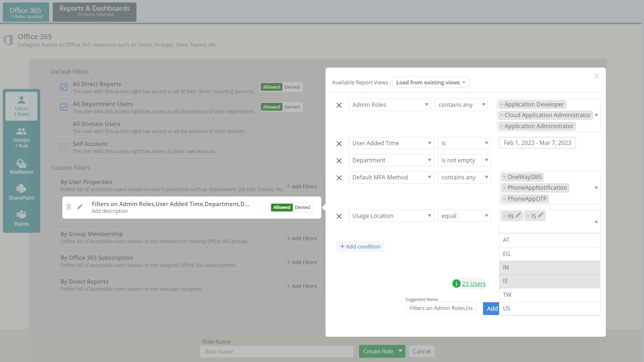
Task: Open the Admin Roles condition dropdown
Action: pyautogui.click(x=389, y=105)
